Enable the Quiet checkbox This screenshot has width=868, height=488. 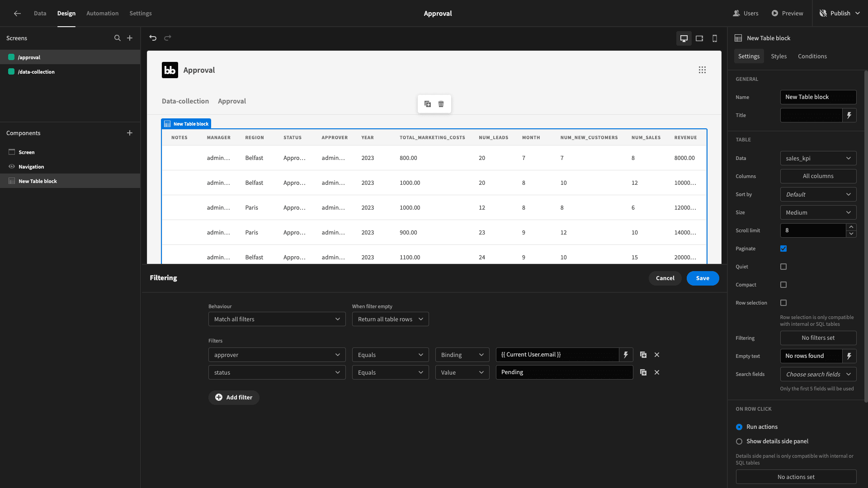tap(783, 267)
